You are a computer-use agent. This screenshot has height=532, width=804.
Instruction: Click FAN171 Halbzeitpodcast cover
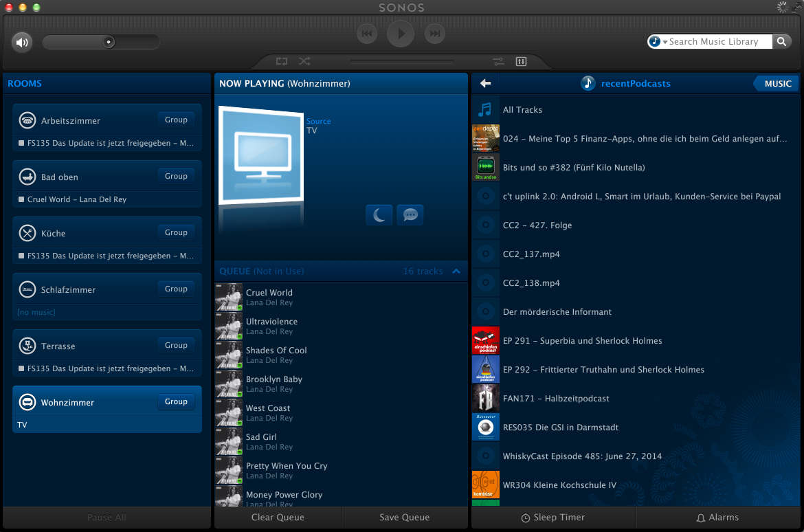click(485, 398)
